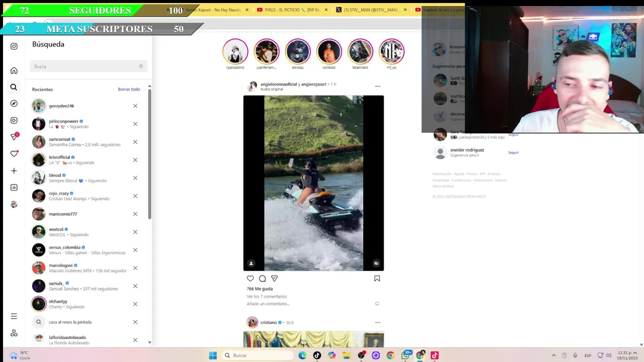Image resolution: width=644 pixels, height=362 pixels.
Task: Open angielorennaoficial profile from post header
Action: point(278,84)
